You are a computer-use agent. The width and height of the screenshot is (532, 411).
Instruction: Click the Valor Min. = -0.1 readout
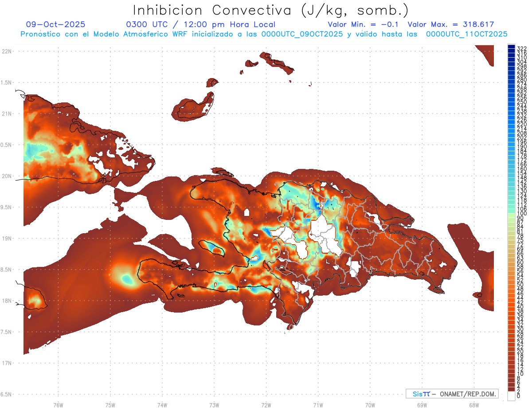364,24
